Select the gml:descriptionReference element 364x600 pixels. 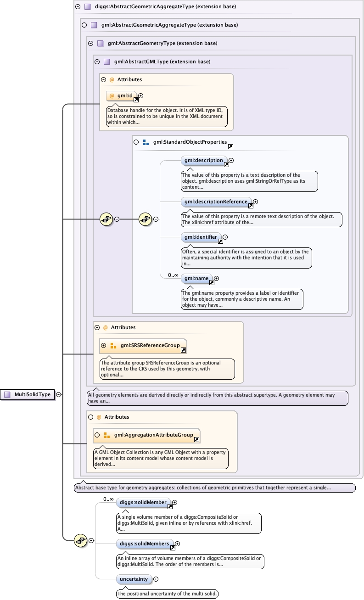(x=217, y=202)
